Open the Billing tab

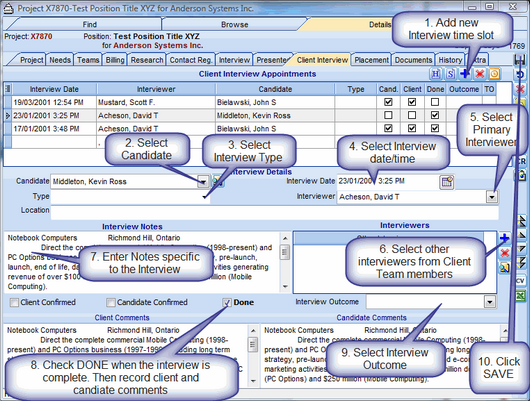[x=115, y=60]
